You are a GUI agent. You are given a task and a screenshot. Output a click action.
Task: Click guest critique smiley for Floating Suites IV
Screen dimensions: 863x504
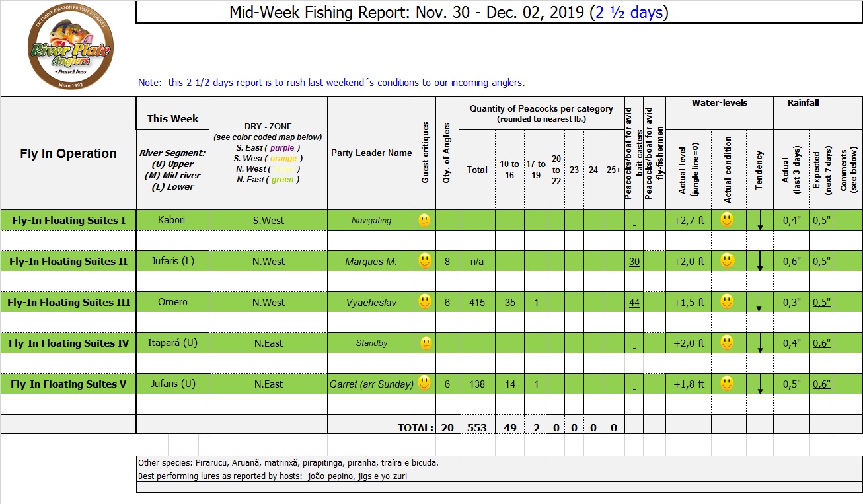426,343
